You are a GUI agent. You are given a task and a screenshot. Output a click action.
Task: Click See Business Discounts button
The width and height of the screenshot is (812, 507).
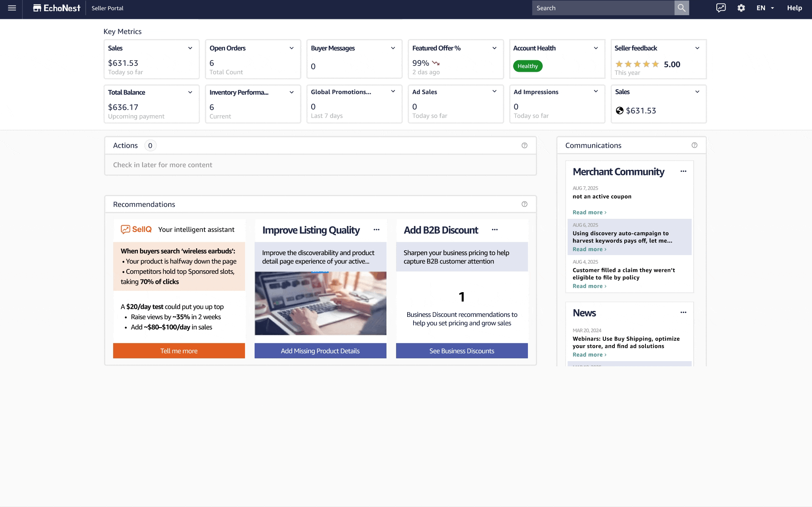point(461,351)
